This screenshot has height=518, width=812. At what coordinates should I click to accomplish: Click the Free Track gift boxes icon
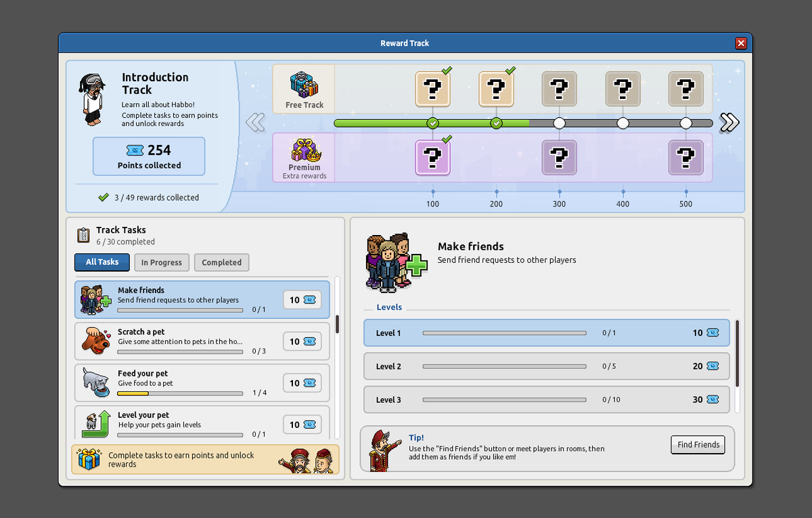click(x=304, y=84)
